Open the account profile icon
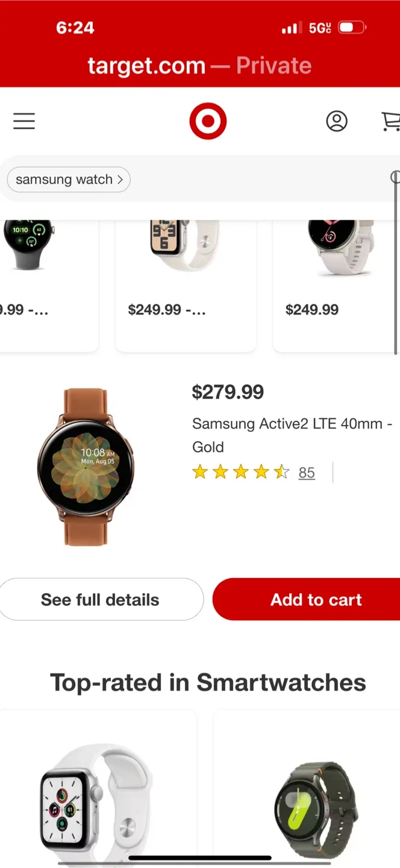Screen dimensions: 400x868 [337, 121]
